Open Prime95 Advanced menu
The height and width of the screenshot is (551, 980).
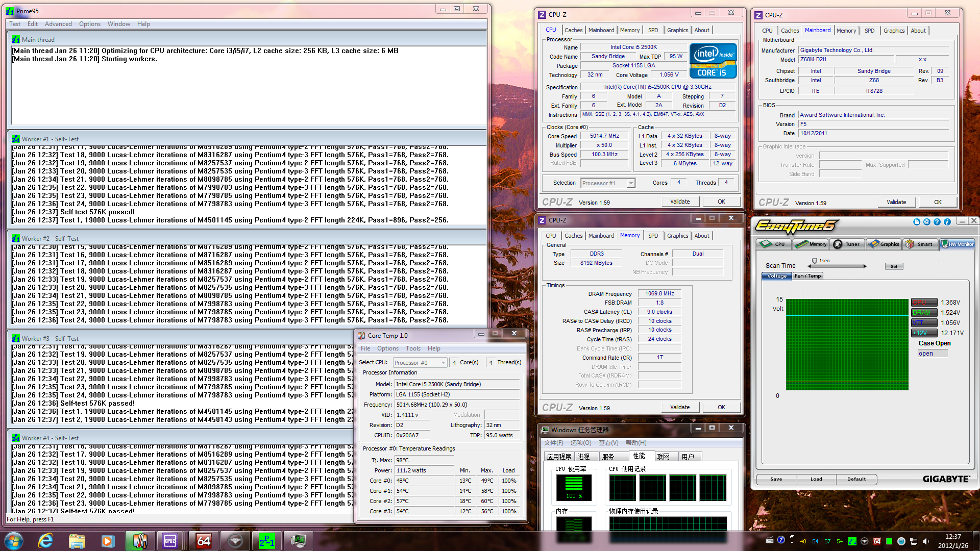tap(58, 24)
